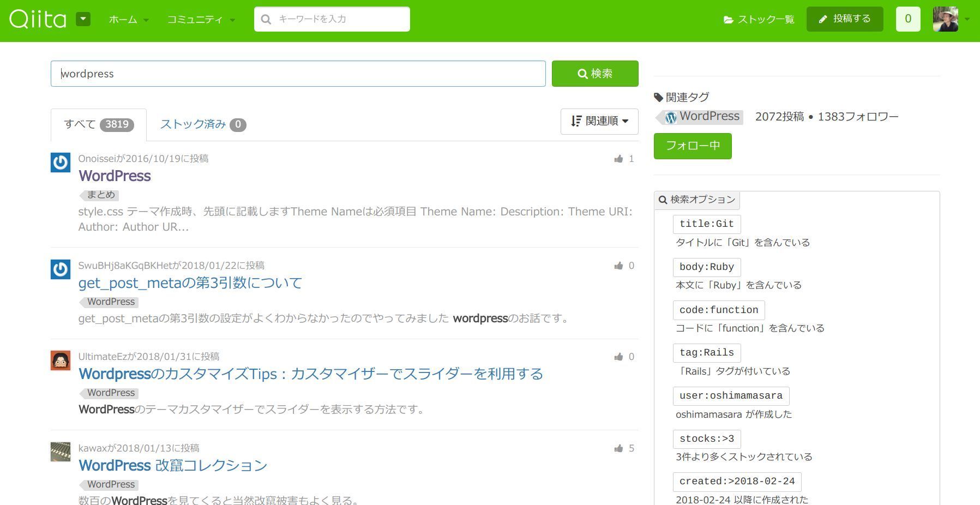Open get_post_metaの第3引数について article

click(190, 282)
